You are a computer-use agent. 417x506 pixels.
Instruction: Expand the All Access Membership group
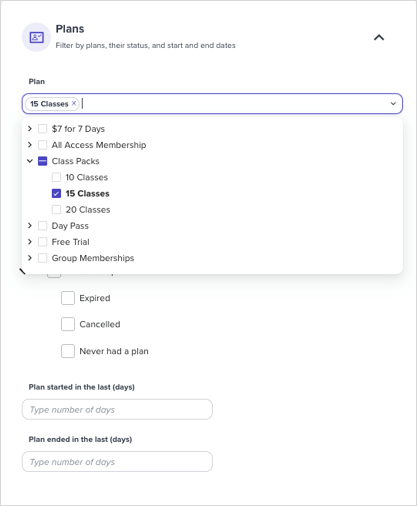pos(30,145)
